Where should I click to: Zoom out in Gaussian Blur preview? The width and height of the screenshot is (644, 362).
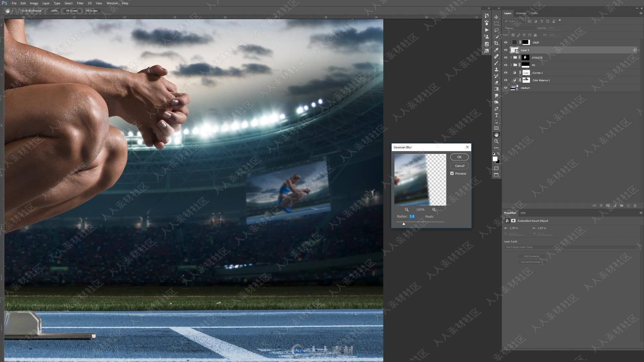coord(407,209)
